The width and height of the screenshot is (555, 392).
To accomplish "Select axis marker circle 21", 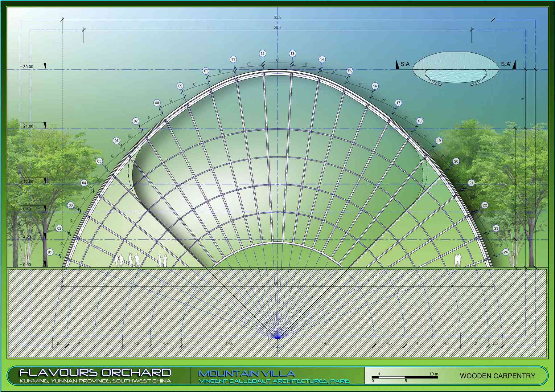I will (471, 183).
